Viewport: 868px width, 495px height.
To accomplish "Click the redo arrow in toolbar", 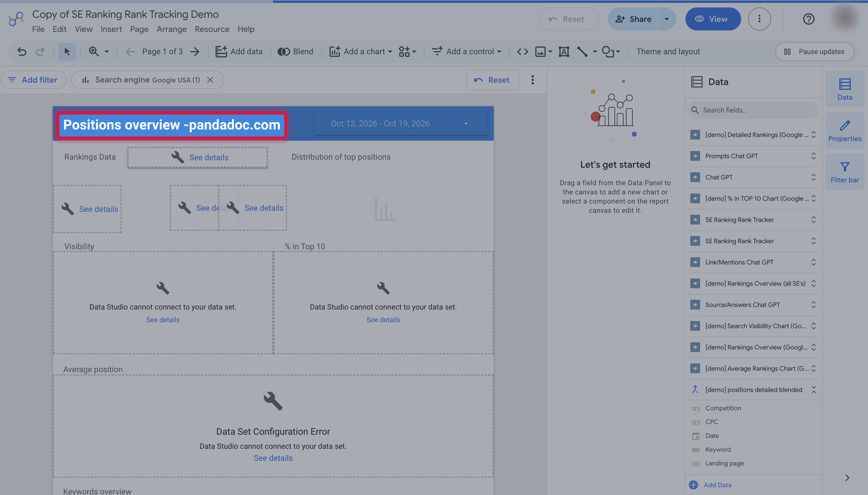I will [40, 52].
